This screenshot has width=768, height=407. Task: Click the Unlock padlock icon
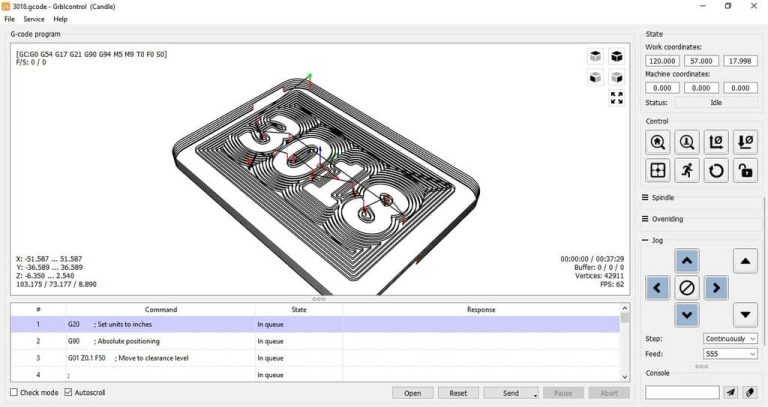pos(745,170)
